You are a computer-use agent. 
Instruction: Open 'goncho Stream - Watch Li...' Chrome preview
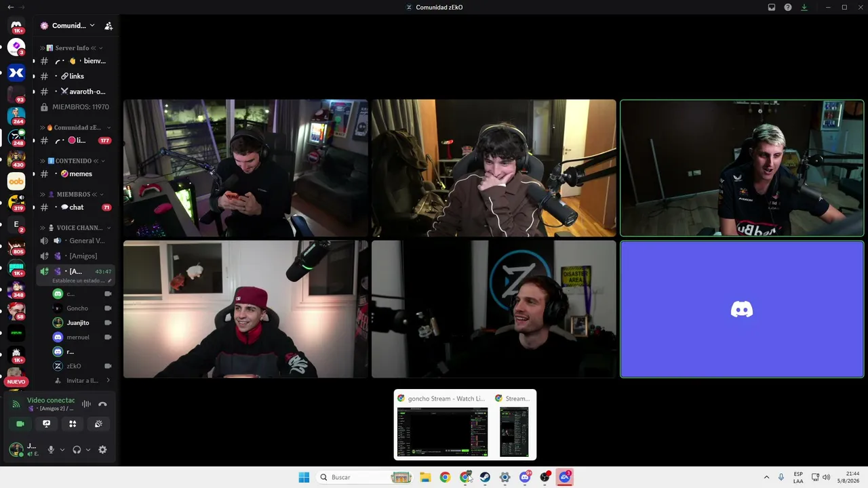(442, 426)
